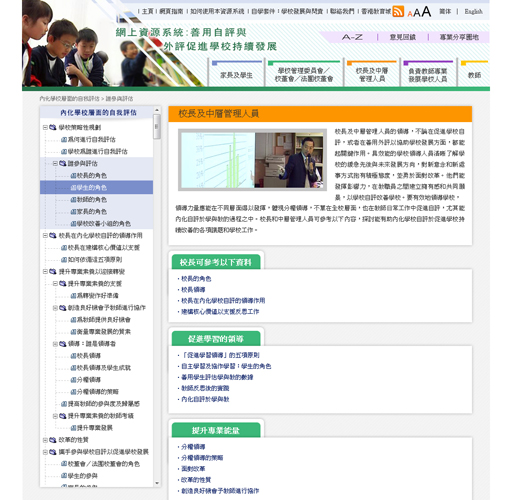This screenshot has height=500, width=512.
Task: Click the presentation photo thumbnail
Action: pos(252,160)
